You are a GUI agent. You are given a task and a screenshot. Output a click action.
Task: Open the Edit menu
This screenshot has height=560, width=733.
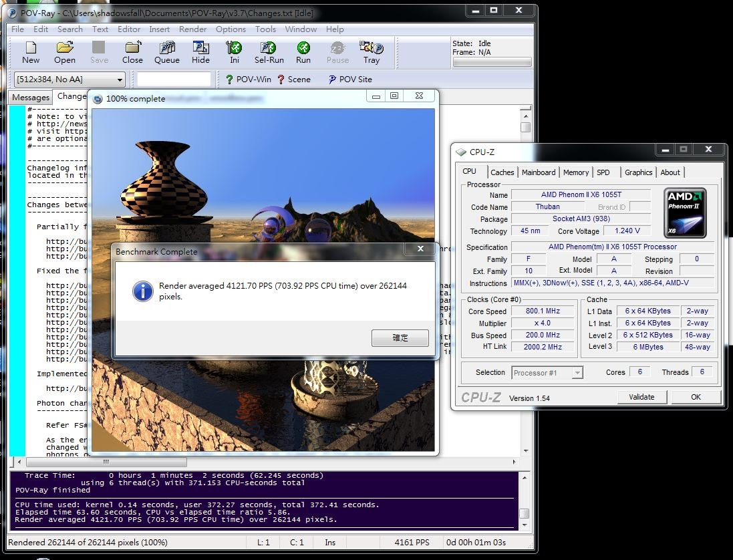coord(41,29)
